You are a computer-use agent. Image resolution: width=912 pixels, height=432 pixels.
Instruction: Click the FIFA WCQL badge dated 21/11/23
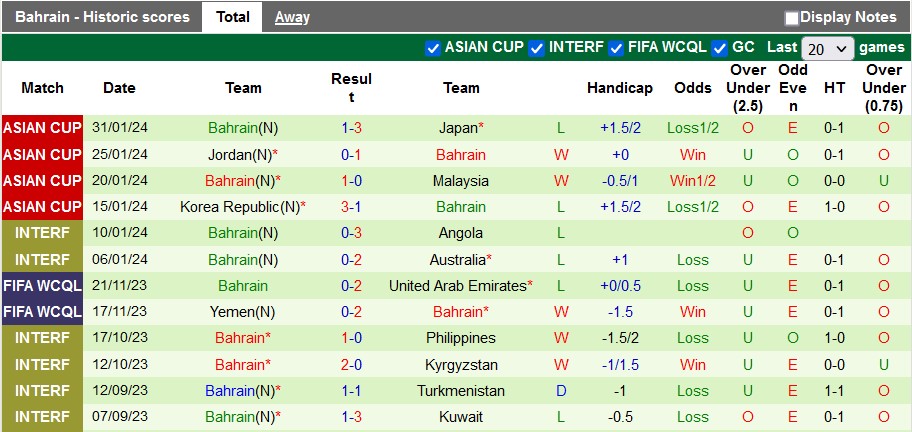click(42, 286)
